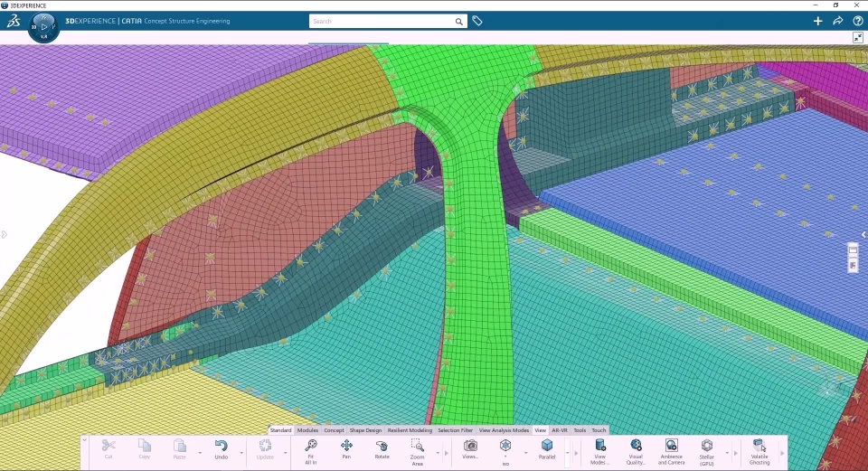The image size is (868, 471).
Task: Open the Views camera command
Action: (x=470, y=446)
